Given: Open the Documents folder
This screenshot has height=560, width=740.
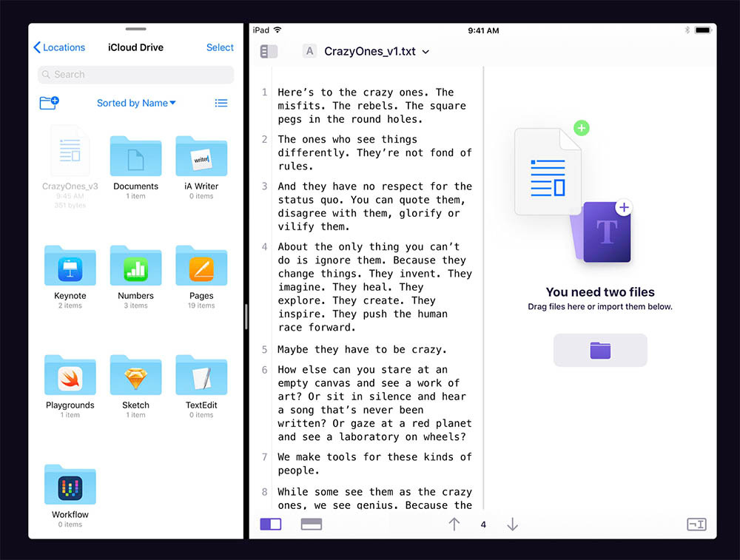Looking at the screenshot, I should (136, 166).
